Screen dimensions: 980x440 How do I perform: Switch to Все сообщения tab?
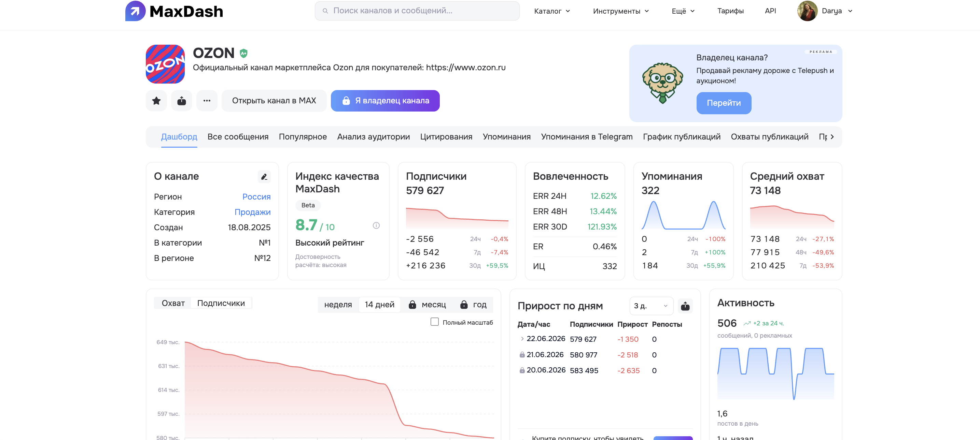(238, 137)
